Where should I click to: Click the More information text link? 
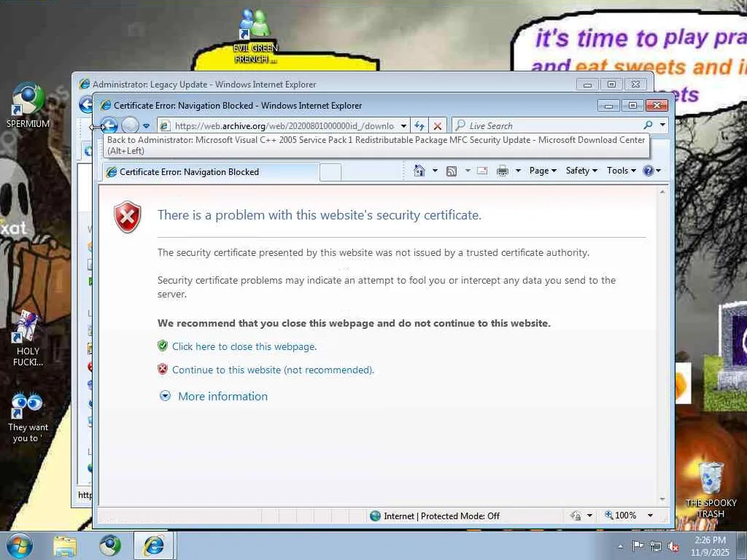click(x=223, y=396)
